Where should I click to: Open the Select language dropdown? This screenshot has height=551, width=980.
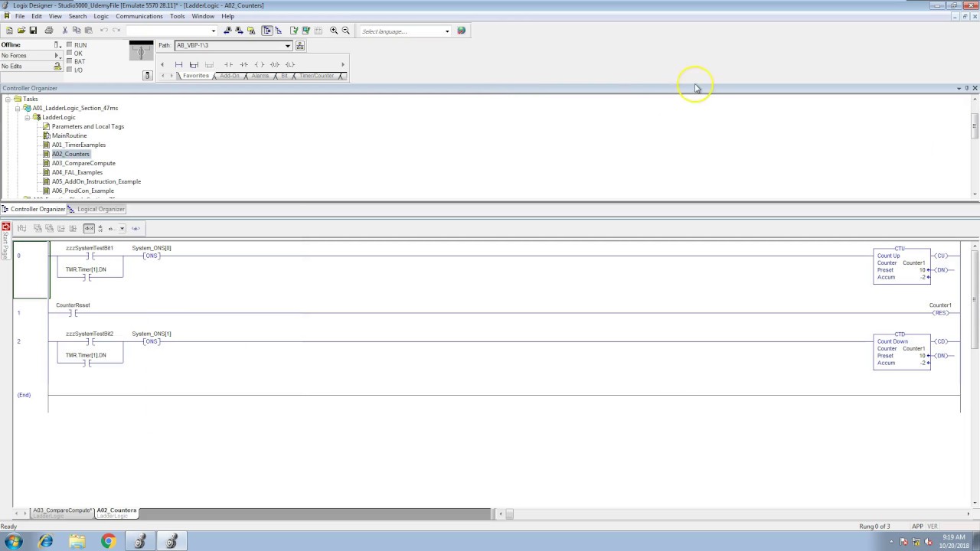pos(447,31)
